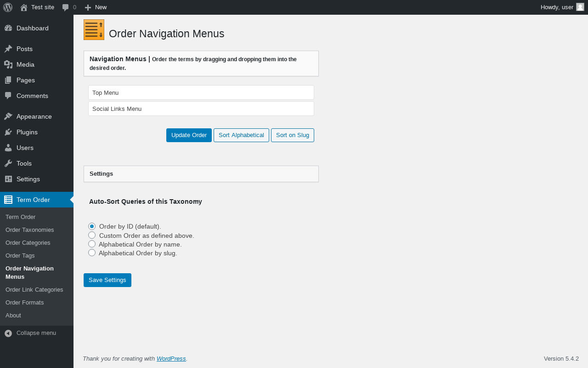Click the Settings section header

tap(201, 174)
